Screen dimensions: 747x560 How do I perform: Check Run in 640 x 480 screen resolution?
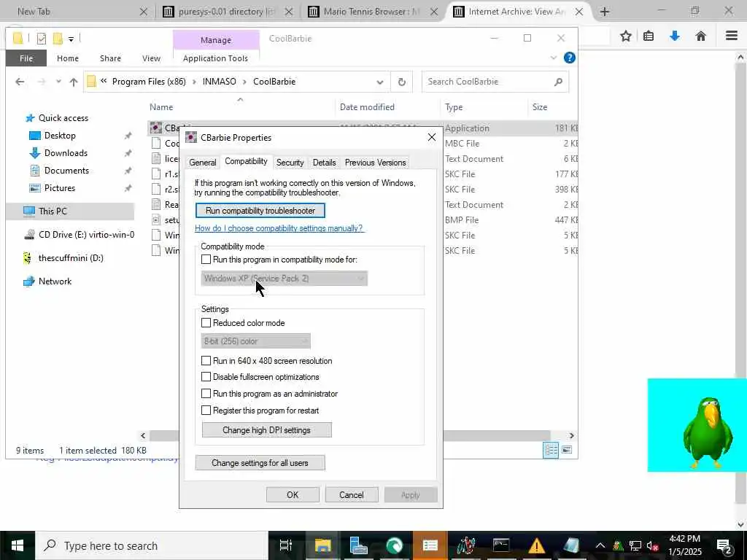(x=206, y=361)
